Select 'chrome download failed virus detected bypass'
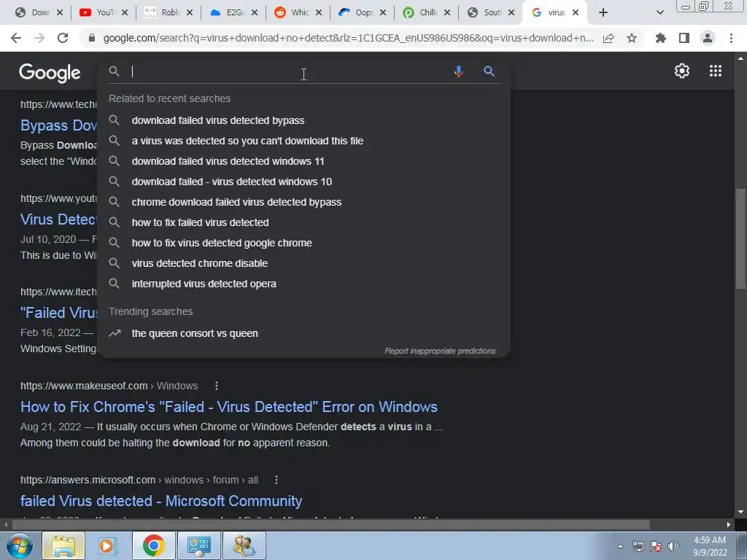747x560 pixels. click(303, 203)
